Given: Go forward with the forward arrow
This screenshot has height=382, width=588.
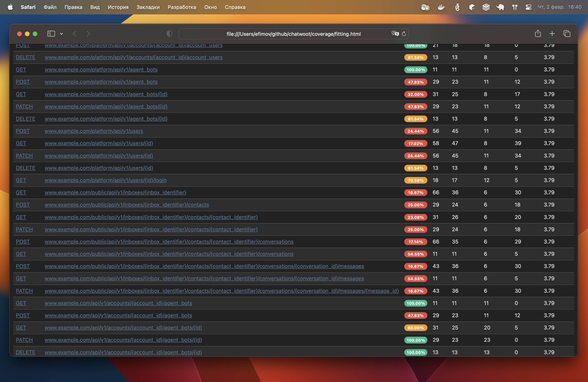Looking at the screenshot, I should (x=88, y=34).
